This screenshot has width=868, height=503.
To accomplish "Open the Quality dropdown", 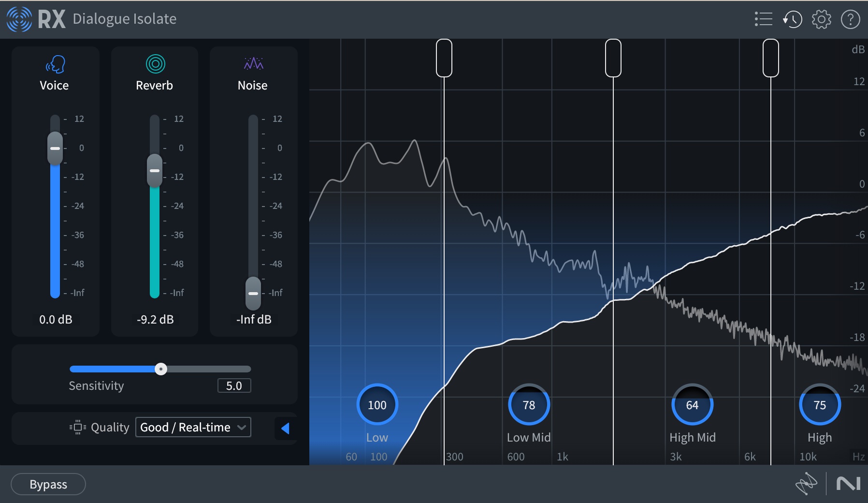I will [x=192, y=427].
